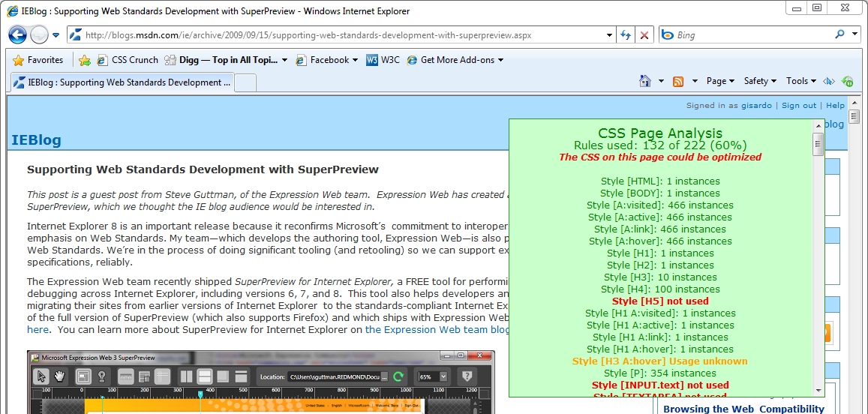
Task: Refresh the page using the refresh icon
Action: pyautogui.click(x=626, y=34)
